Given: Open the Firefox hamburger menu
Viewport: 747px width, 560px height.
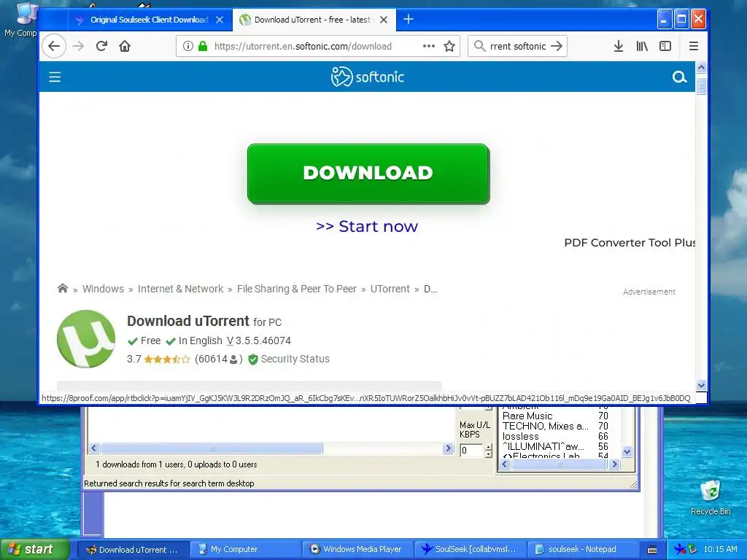Looking at the screenshot, I should click(x=694, y=46).
